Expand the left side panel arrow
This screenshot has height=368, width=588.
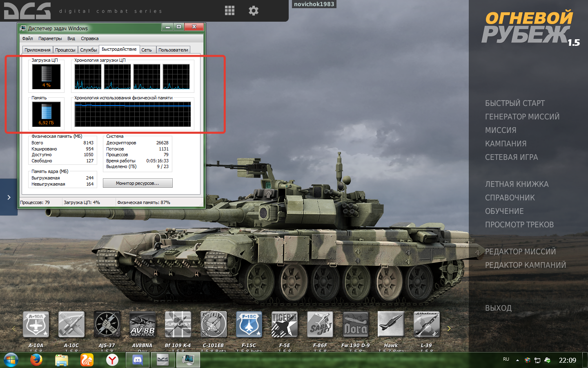[x=9, y=197]
